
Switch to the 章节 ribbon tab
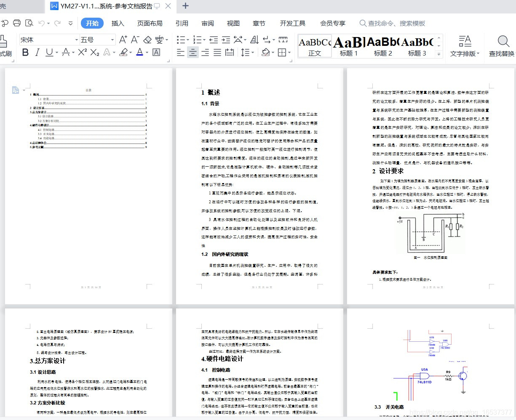[x=259, y=23]
